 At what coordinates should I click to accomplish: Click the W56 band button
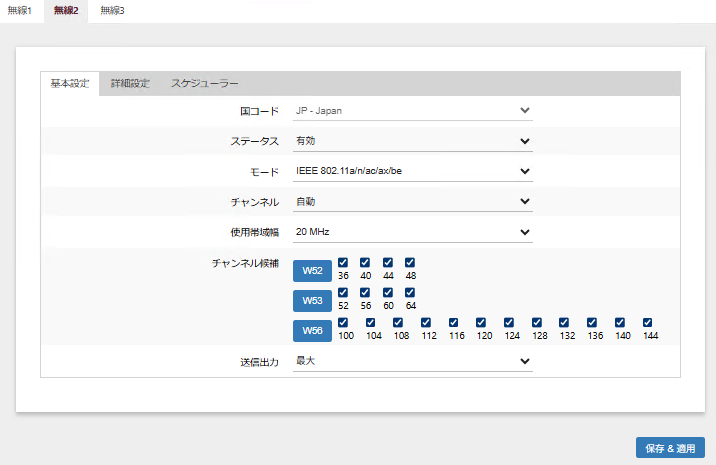coord(311,331)
